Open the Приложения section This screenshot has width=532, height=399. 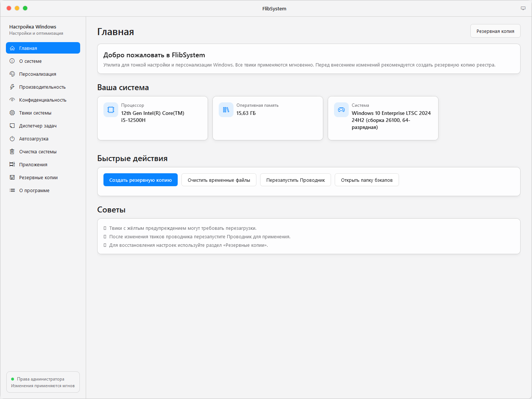coord(43,164)
